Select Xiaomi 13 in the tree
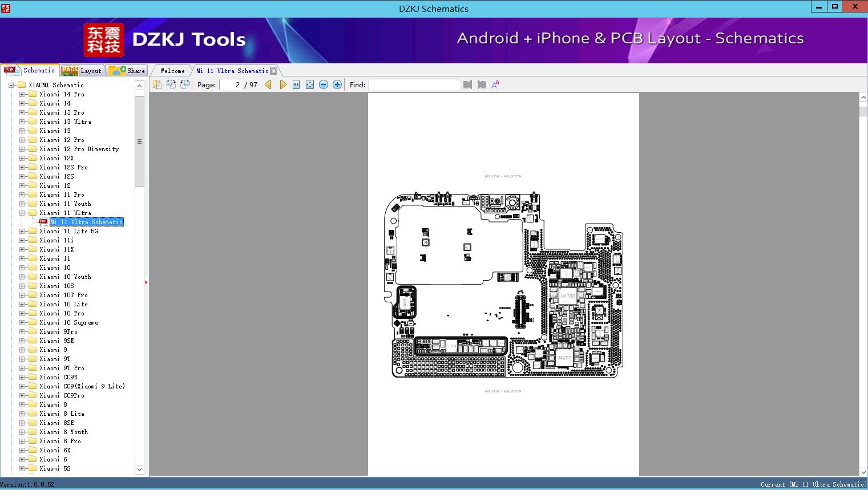The height and width of the screenshot is (490, 868). click(x=55, y=131)
